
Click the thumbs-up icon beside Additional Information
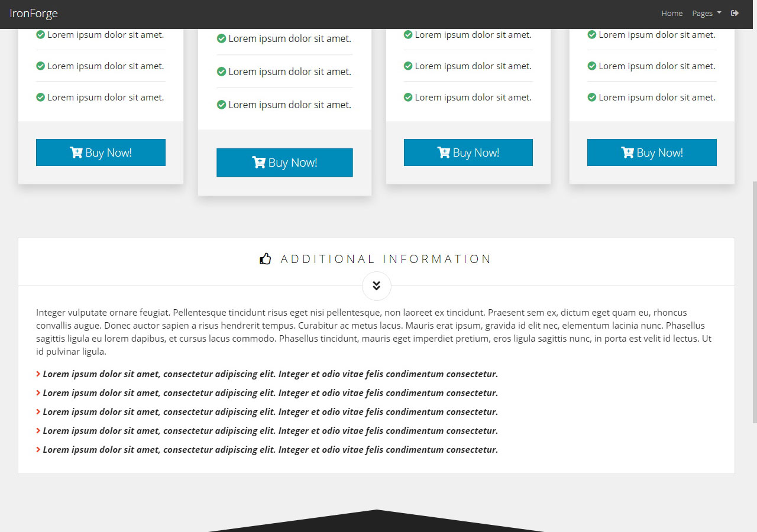[266, 259]
